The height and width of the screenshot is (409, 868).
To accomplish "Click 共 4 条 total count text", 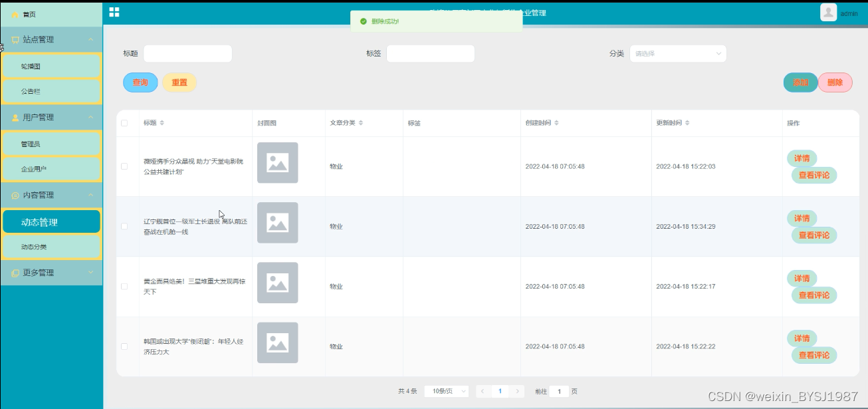I will point(407,391).
